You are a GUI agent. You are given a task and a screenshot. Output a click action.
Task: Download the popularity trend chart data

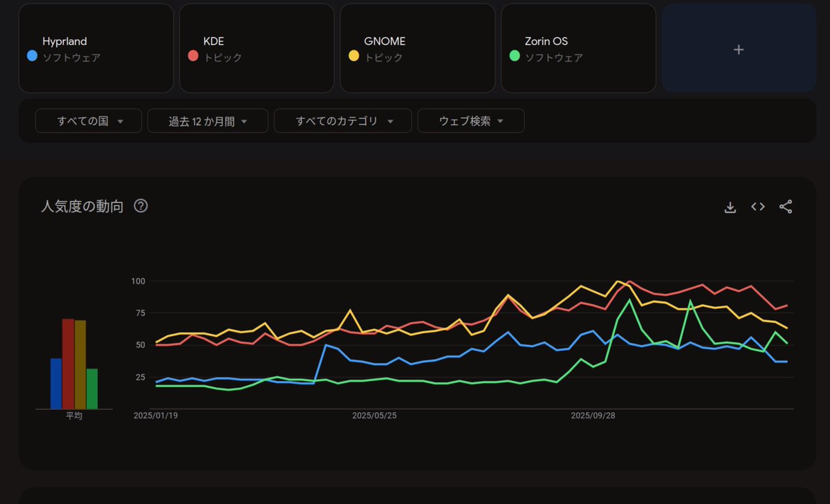pos(730,207)
